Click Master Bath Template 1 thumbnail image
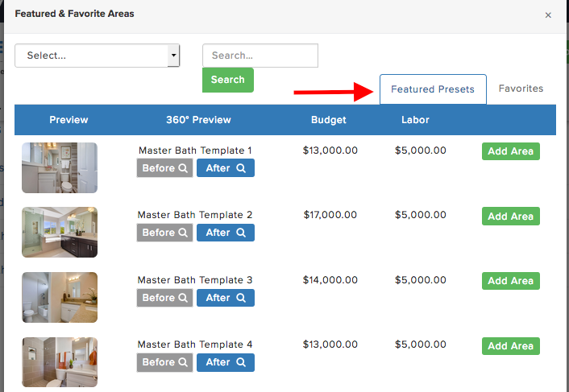This screenshot has width=569, height=392. point(60,167)
